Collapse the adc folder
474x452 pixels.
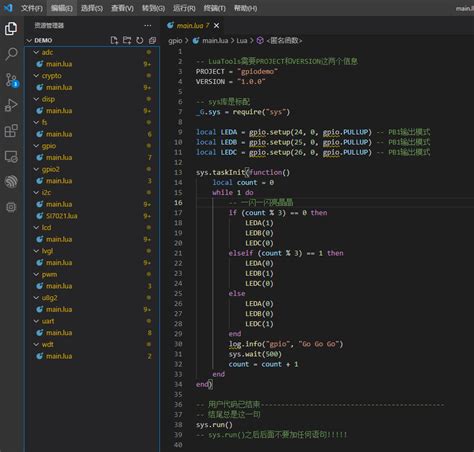tap(36, 52)
